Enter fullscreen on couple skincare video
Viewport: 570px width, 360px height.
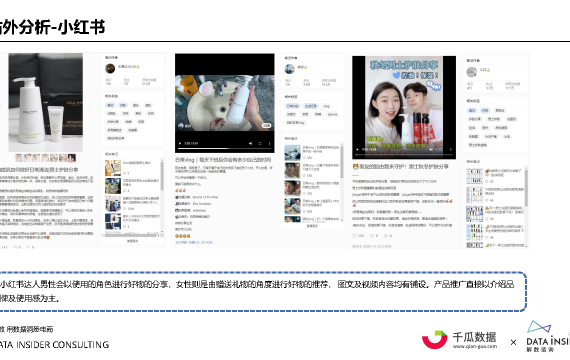click(441, 149)
